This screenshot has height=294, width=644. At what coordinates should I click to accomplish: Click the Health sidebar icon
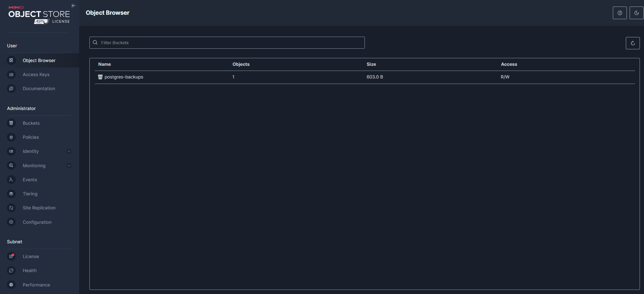pyautogui.click(x=11, y=270)
